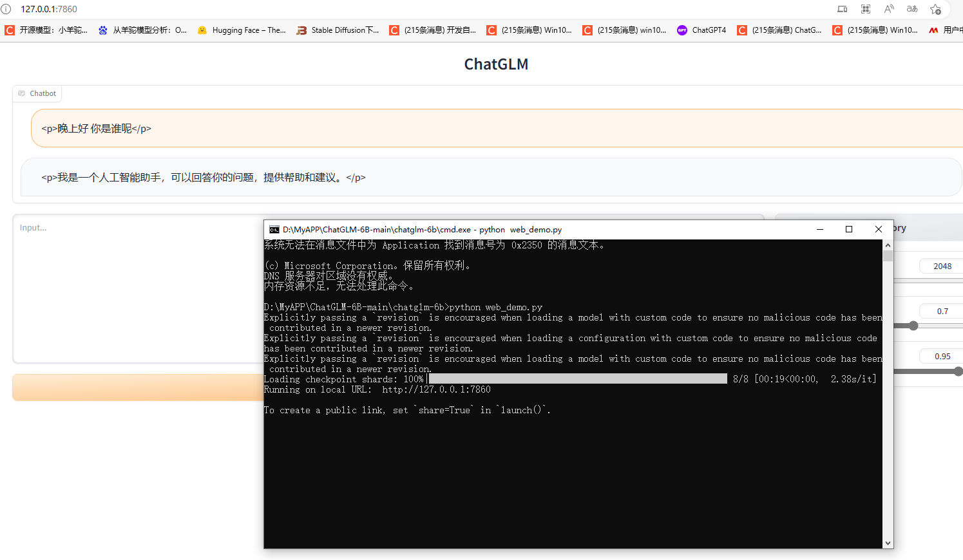Click the screen cast icon in address bar
Image resolution: width=963 pixels, height=560 pixels.
coord(843,9)
